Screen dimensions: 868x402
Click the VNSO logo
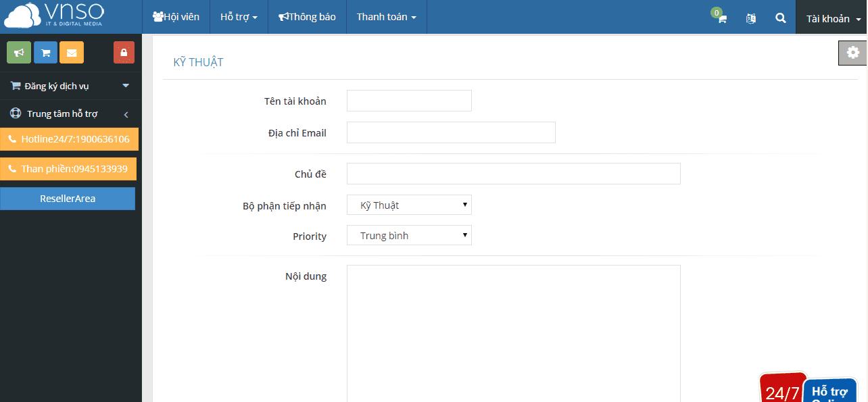click(x=55, y=16)
